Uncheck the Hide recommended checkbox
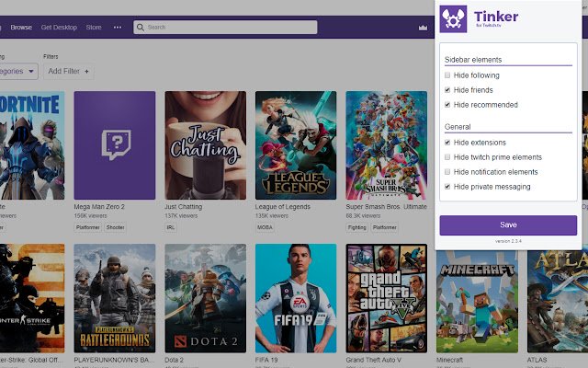Viewport: 588px width, 368px height. 447,104
